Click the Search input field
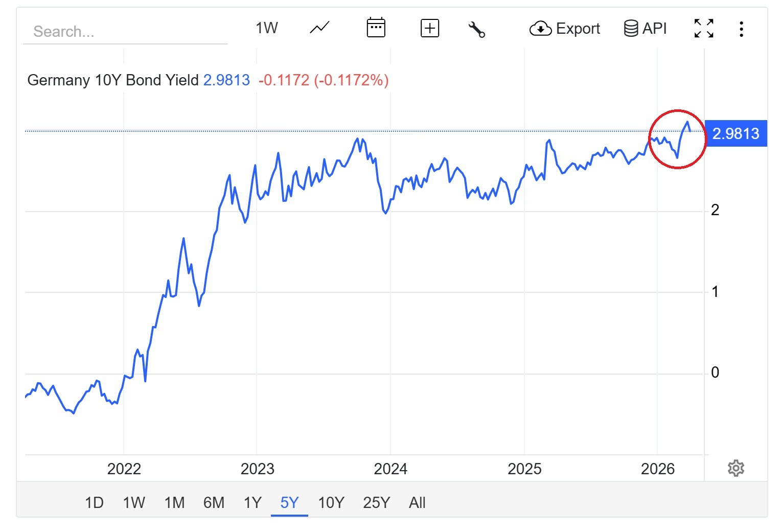This screenshot has width=781, height=532. tap(125, 32)
